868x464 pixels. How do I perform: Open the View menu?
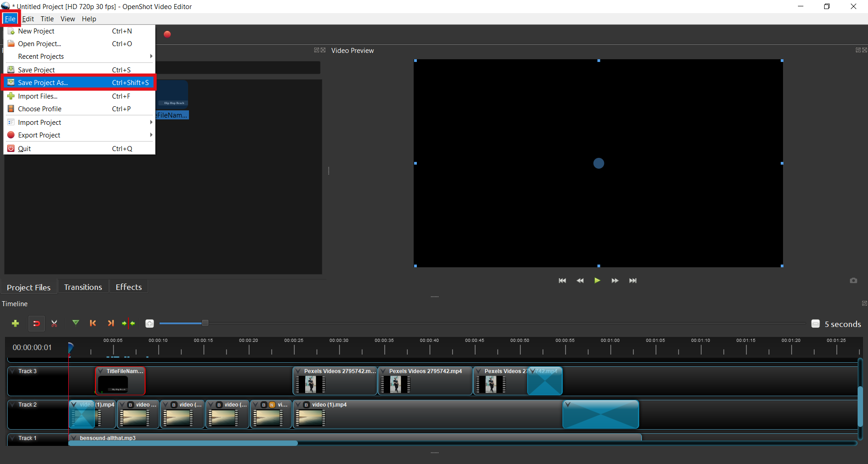(68, 19)
